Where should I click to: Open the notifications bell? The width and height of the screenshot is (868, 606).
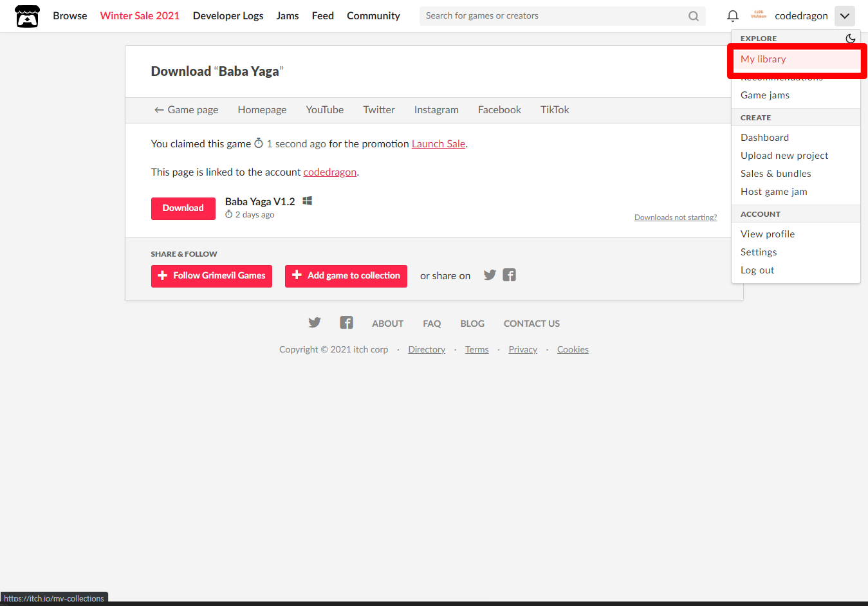coord(733,16)
